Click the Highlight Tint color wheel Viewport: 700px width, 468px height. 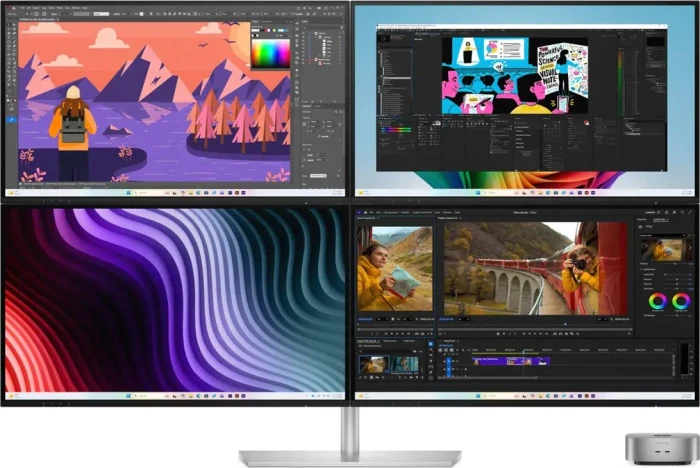tap(681, 301)
